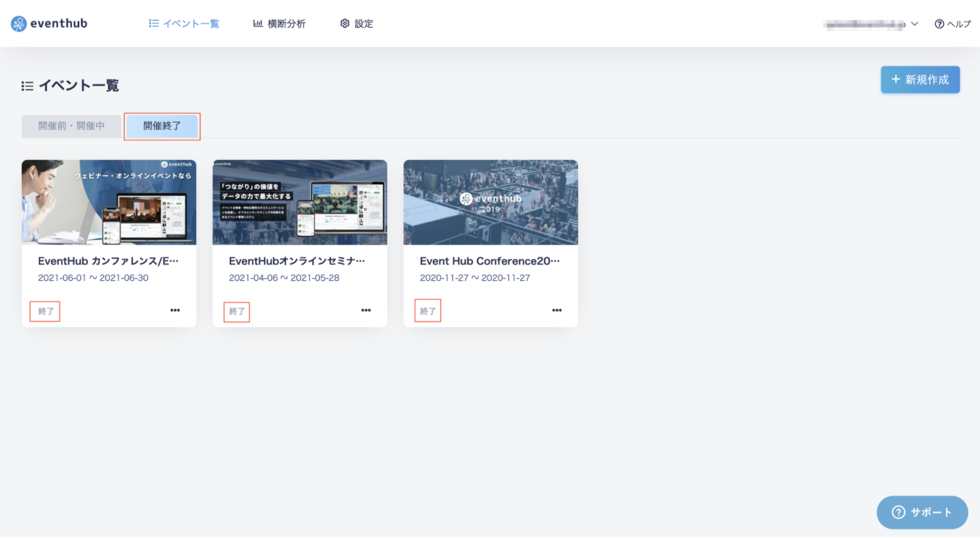Screen dimensions: 980x538
Task: Click 終了 status on Event Hub Conference card
Action: click(428, 311)
